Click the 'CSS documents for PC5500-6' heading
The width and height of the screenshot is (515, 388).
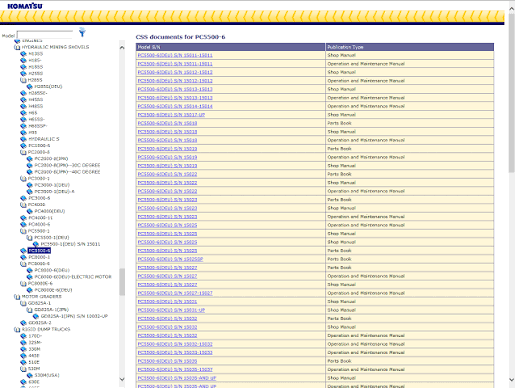(180, 37)
